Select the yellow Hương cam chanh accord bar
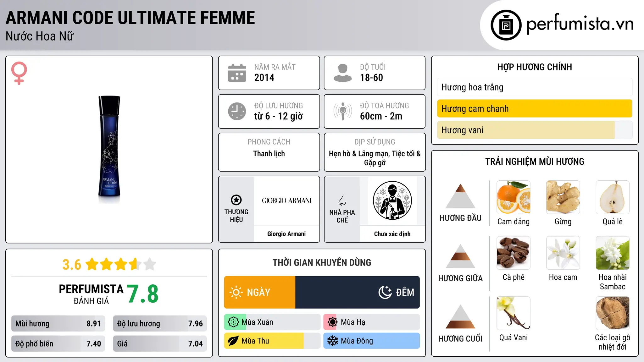This screenshot has height=362, width=644. click(x=535, y=109)
